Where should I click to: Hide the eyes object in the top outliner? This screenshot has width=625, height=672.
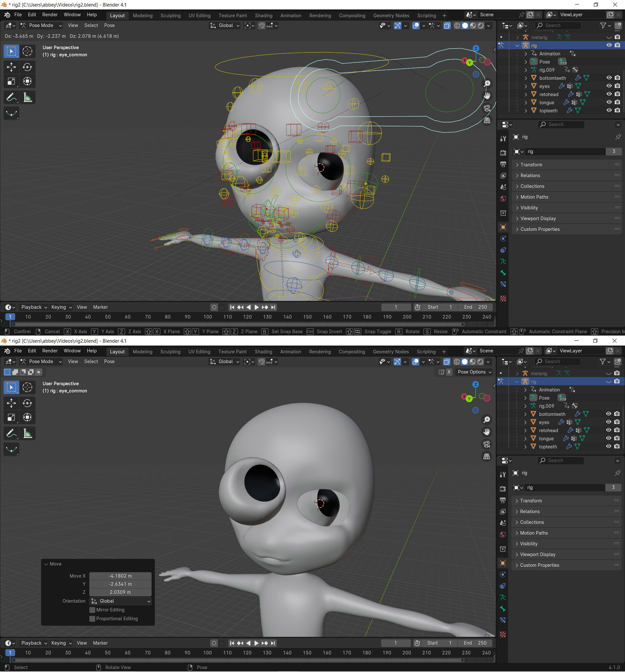click(x=609, y=86)
